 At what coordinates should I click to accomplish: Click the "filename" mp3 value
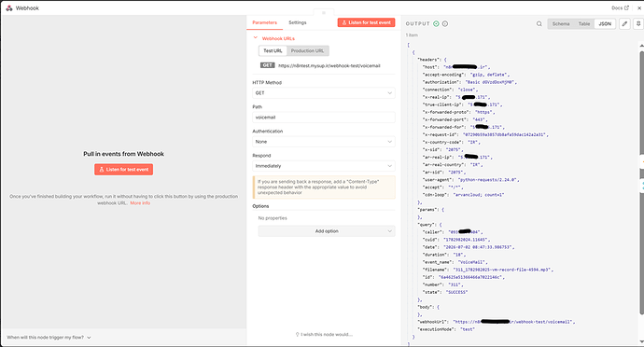tap(503, 270)
